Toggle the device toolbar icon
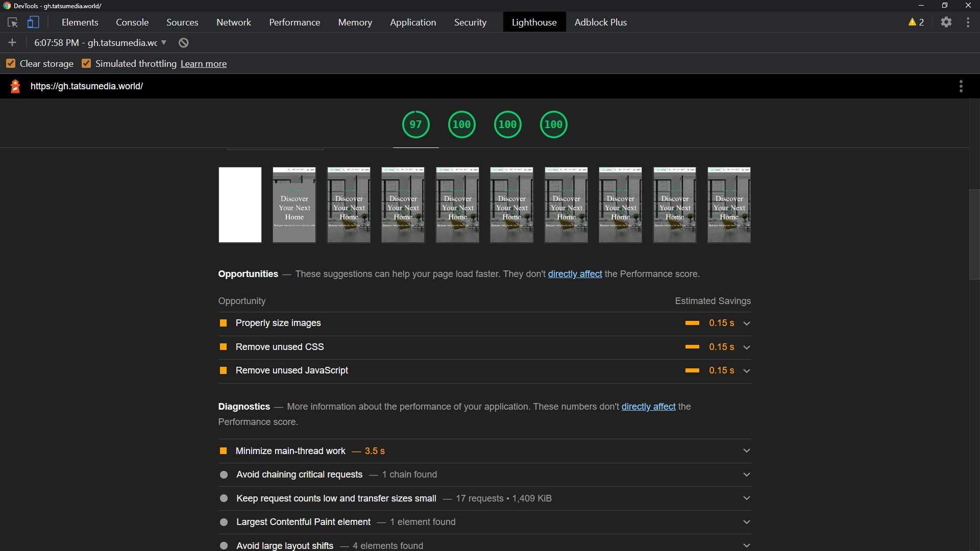This screenshot has height=551, width=980. point(33,22)
